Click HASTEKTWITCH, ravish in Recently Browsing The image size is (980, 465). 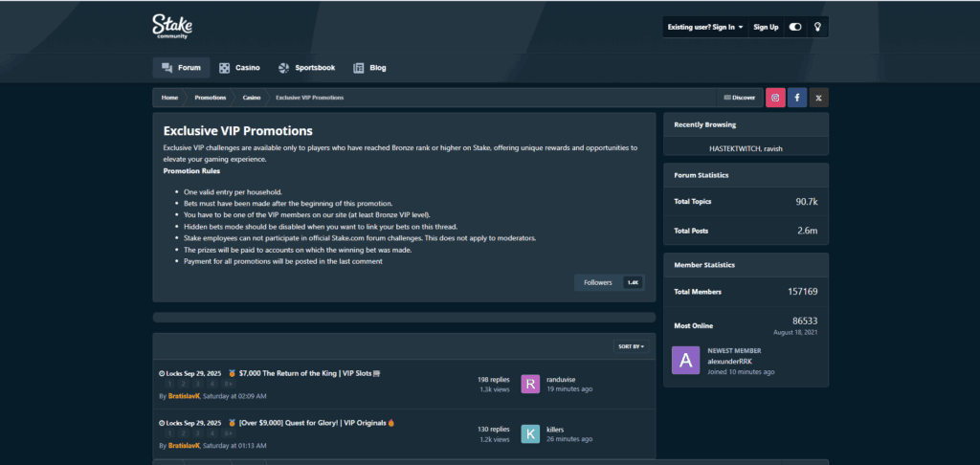pos(746,148)
